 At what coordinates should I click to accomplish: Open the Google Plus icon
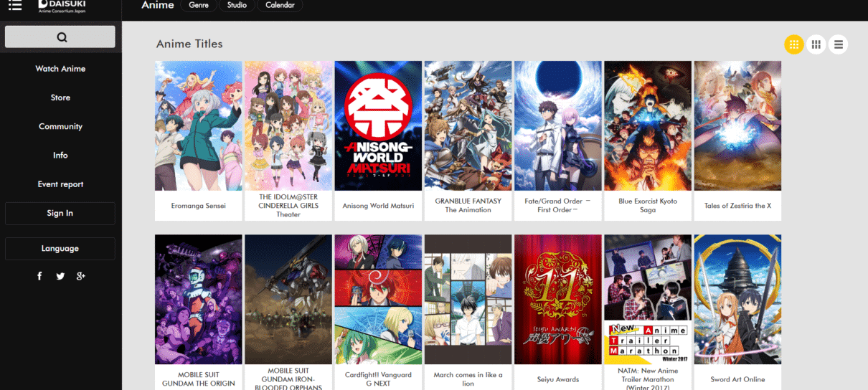coord(81,276)
